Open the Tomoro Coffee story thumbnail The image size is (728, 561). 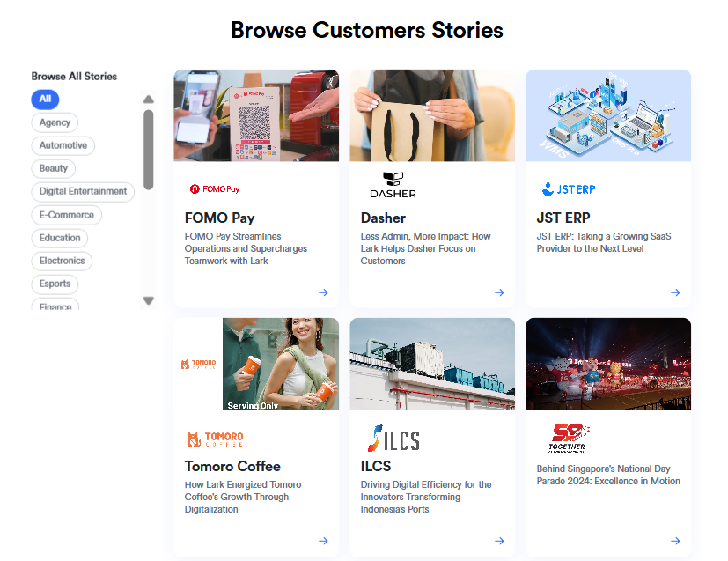coord(256,364)
